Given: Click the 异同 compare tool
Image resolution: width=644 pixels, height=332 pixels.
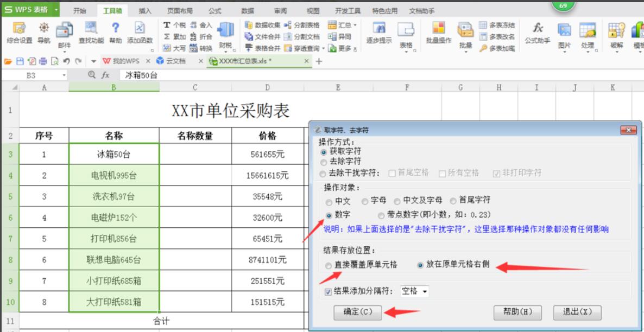Looking at the screenshot, I should tap(340, 37).
